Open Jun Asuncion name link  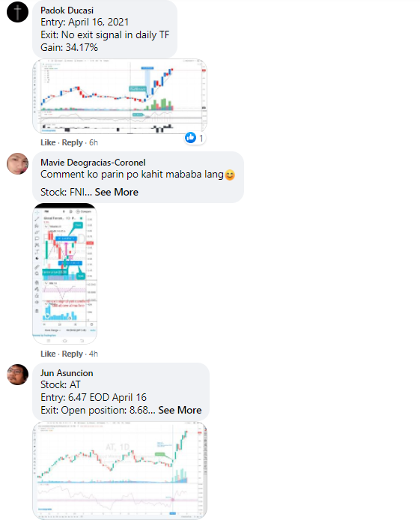[67, 373]
